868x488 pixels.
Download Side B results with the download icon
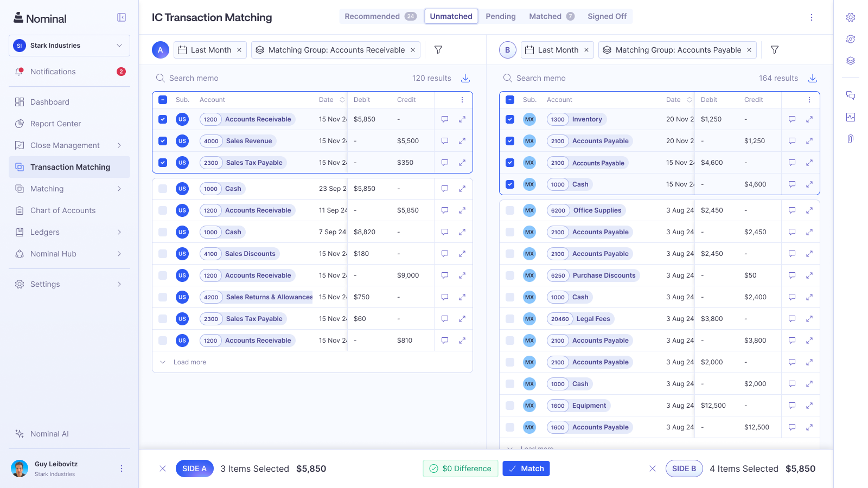812,78
